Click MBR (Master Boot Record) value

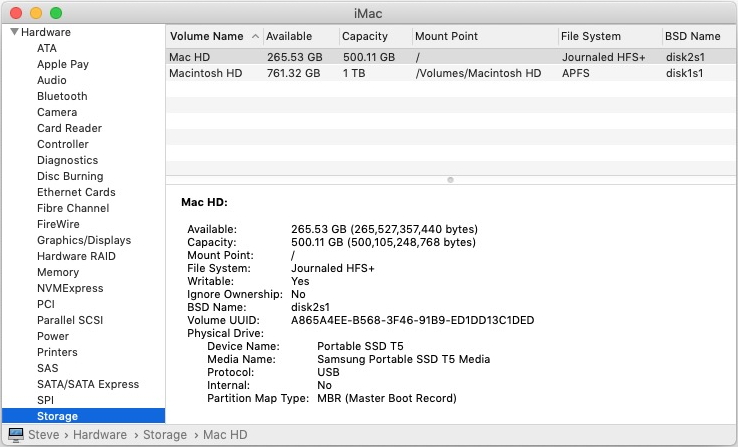[x=387, y=398]
